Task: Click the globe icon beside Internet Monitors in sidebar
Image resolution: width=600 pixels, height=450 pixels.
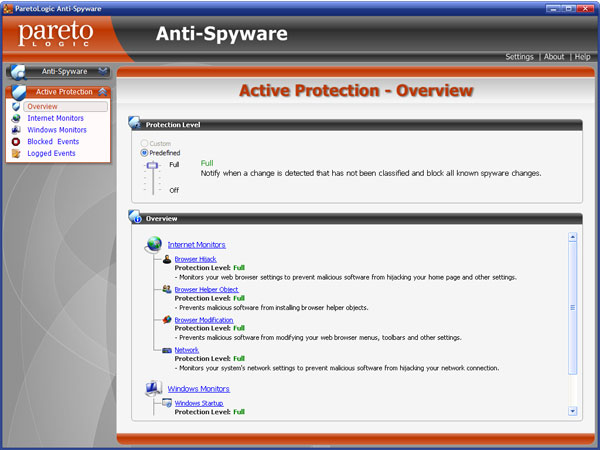Action: pyautogui.click(x=16, y=118)
